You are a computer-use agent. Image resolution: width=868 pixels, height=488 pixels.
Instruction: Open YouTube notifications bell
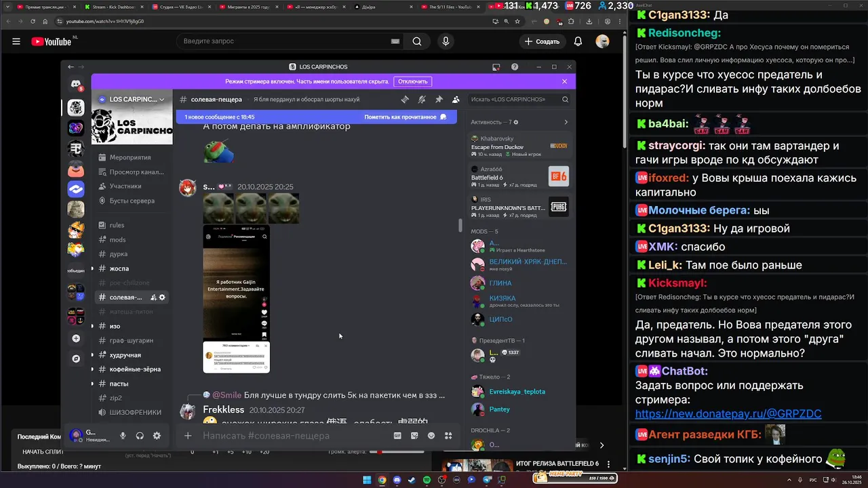click(x=578, y=41)
